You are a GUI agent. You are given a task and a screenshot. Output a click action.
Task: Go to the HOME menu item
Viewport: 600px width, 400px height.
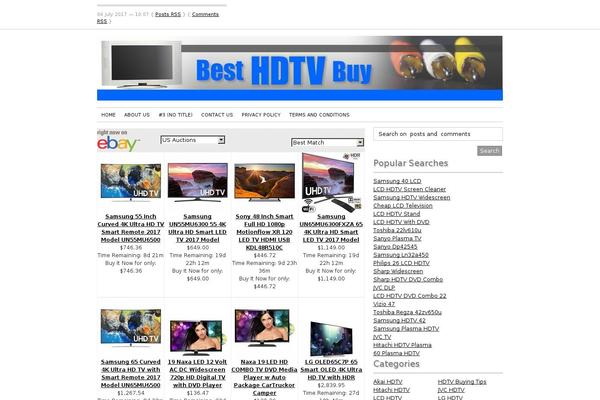click(108, 115)
